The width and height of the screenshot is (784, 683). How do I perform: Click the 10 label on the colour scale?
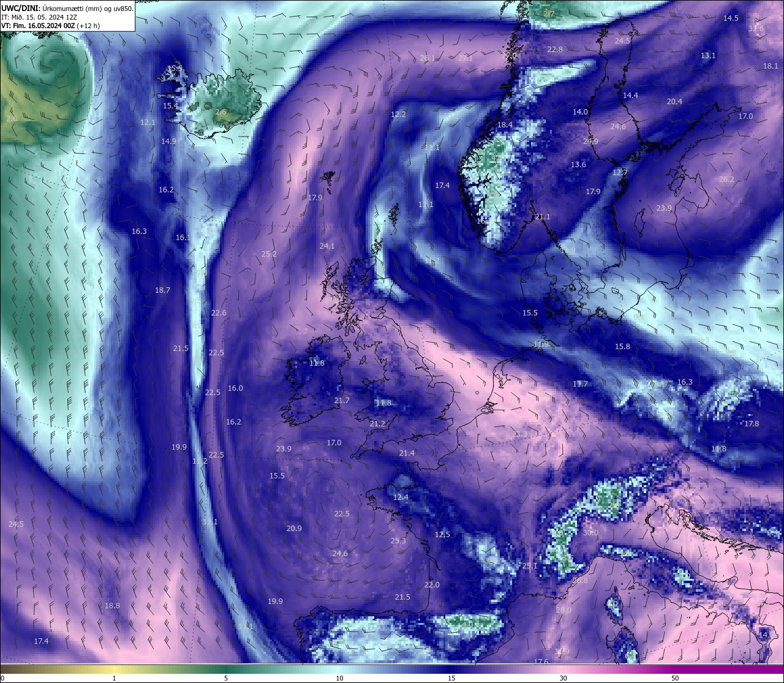point(339,678)
